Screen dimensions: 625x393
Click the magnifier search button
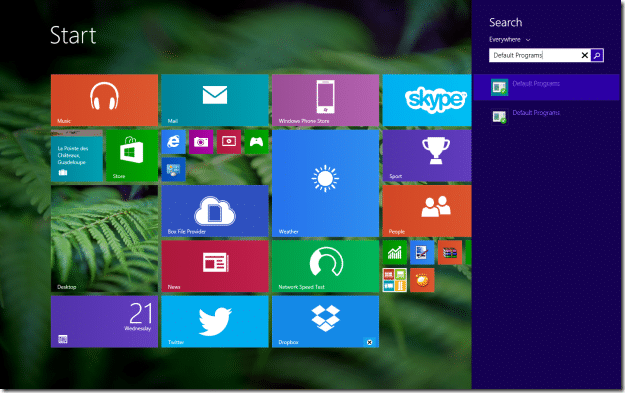point(597,55)
